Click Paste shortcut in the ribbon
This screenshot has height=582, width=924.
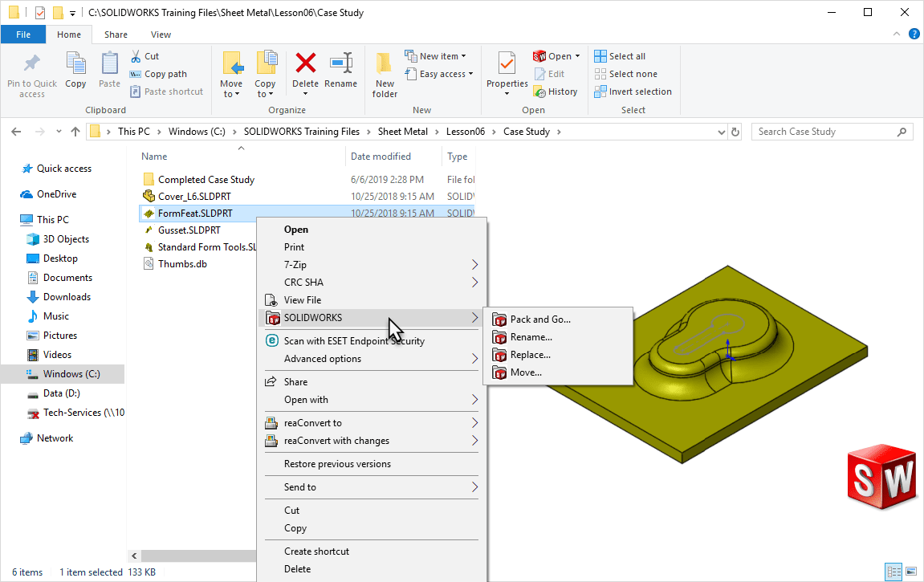coord(166,92)
